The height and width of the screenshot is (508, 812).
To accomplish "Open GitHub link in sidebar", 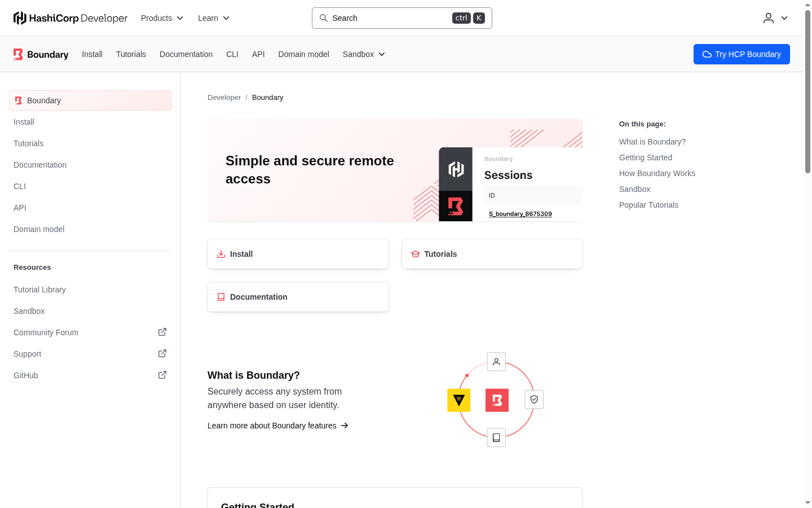I will (90, 375).
